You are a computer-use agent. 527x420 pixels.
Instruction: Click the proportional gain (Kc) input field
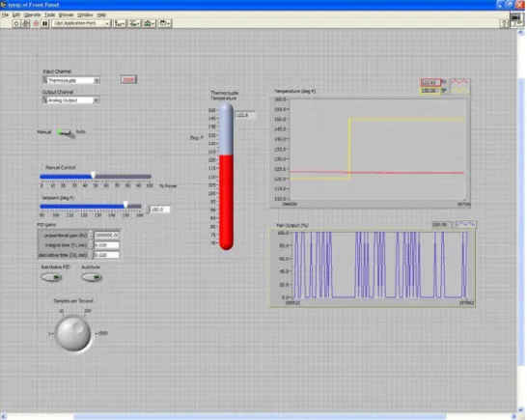pos(107,235)
